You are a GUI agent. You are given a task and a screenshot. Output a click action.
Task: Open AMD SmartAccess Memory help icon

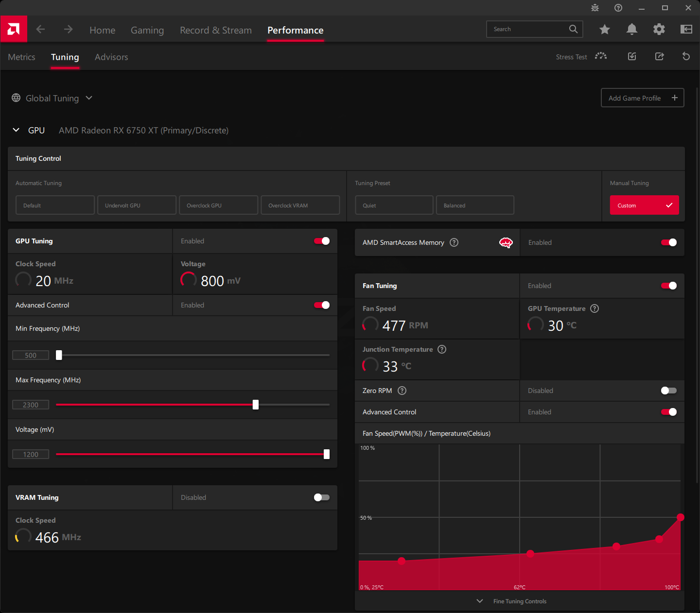coord(454,242)
